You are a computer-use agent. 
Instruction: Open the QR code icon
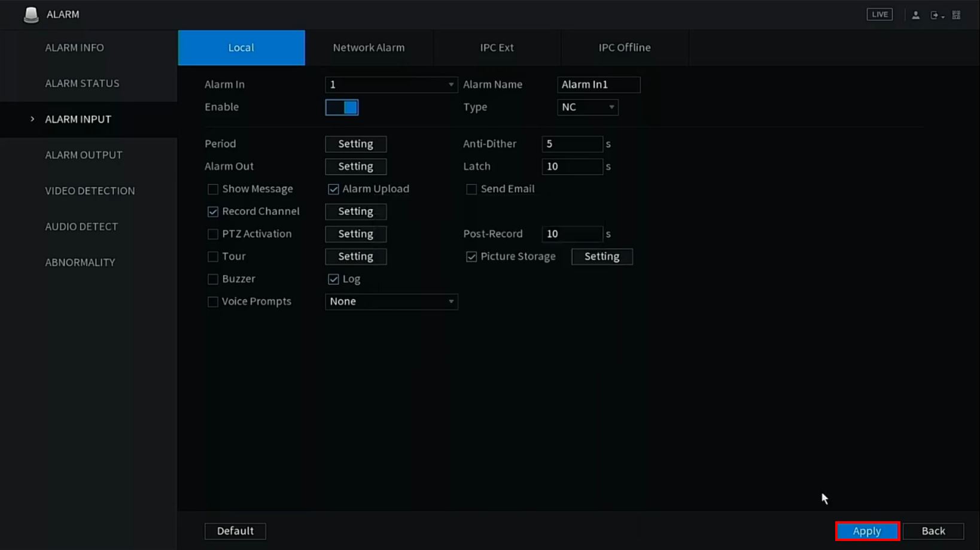coord(957,15)
